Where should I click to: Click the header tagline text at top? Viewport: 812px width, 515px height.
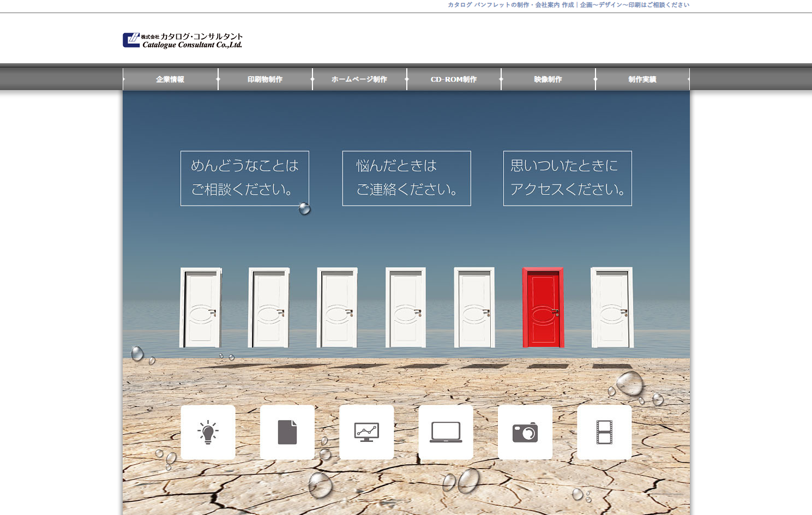click(568, 5)
